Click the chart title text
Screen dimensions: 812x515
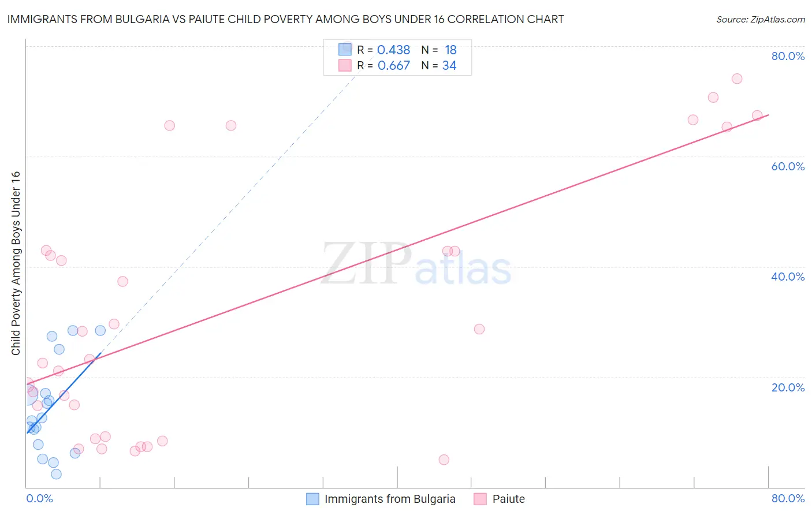[285, 19]
